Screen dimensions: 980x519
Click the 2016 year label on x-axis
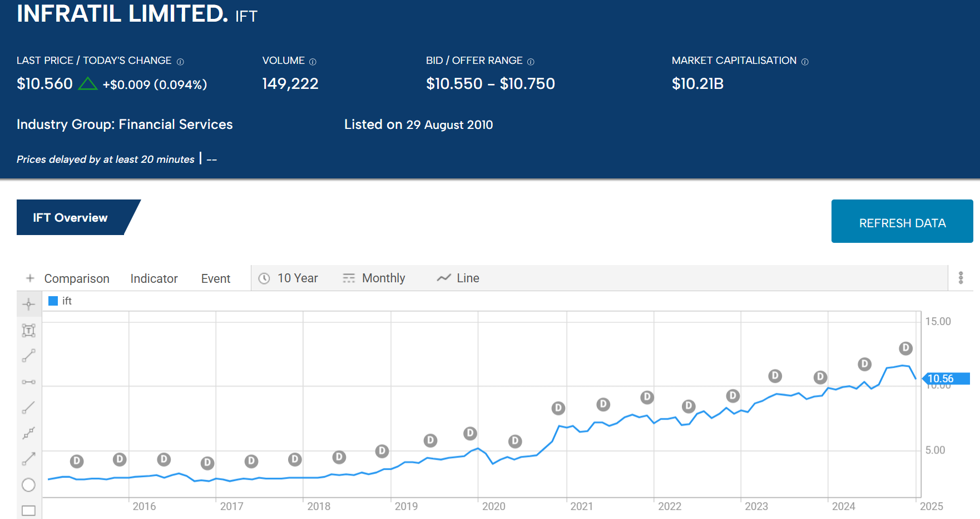(x=144, y=506)
